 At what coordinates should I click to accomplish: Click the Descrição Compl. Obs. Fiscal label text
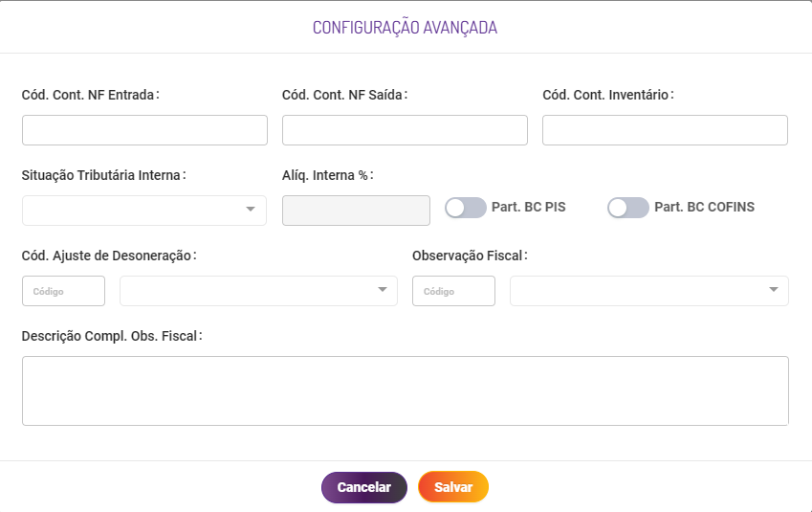pos(111,336)
